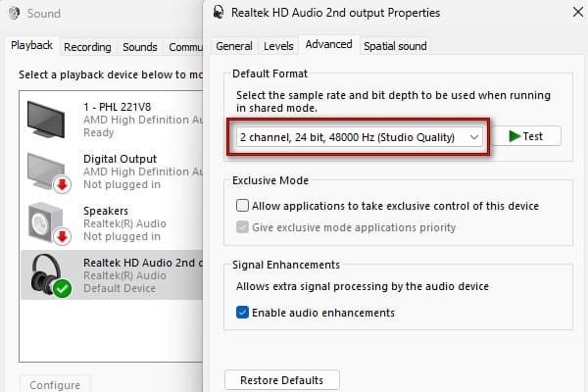Go to the Spatial sound tab
The image size is (588, 392).
(x=395, y=46)
